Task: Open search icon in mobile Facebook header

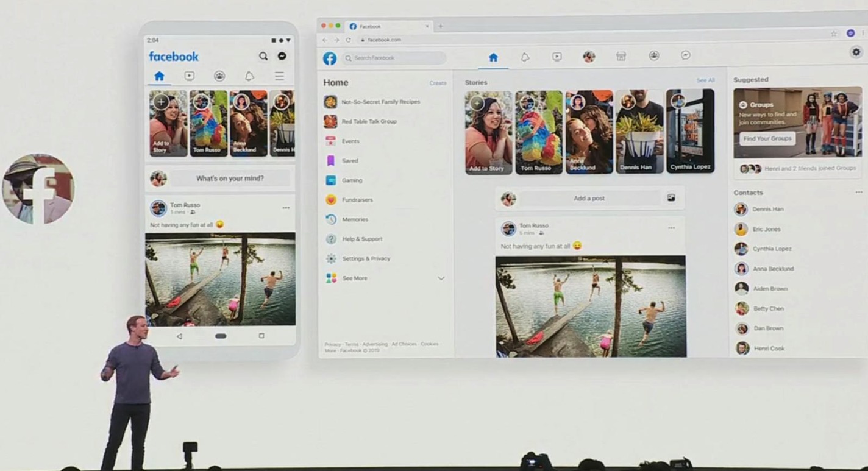Action: point(263,56)
